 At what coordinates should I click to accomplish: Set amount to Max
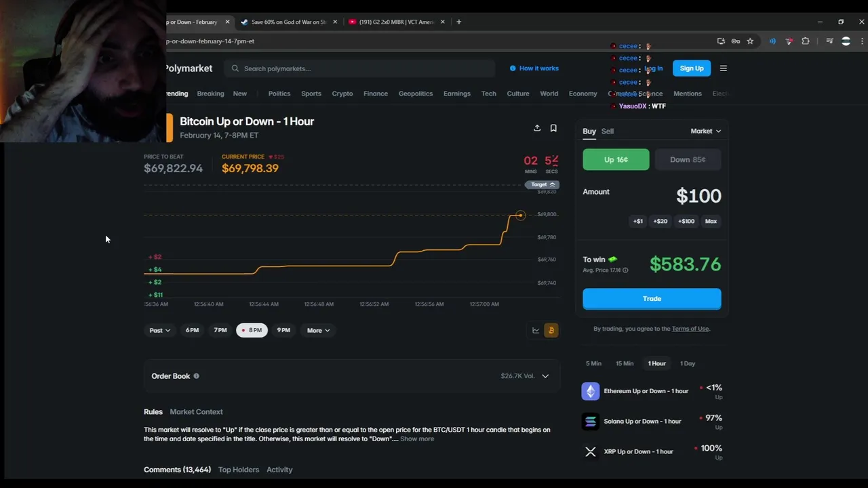click(711, 221)
